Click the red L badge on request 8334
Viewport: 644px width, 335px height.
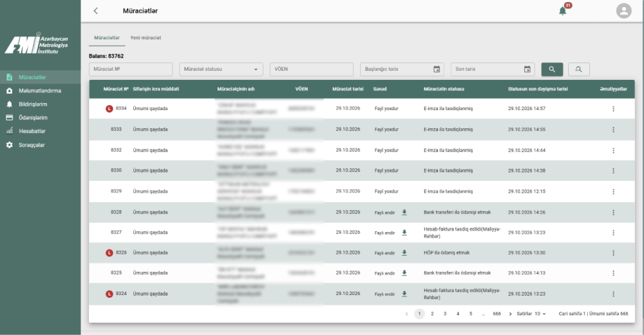(x=109, y=108)
